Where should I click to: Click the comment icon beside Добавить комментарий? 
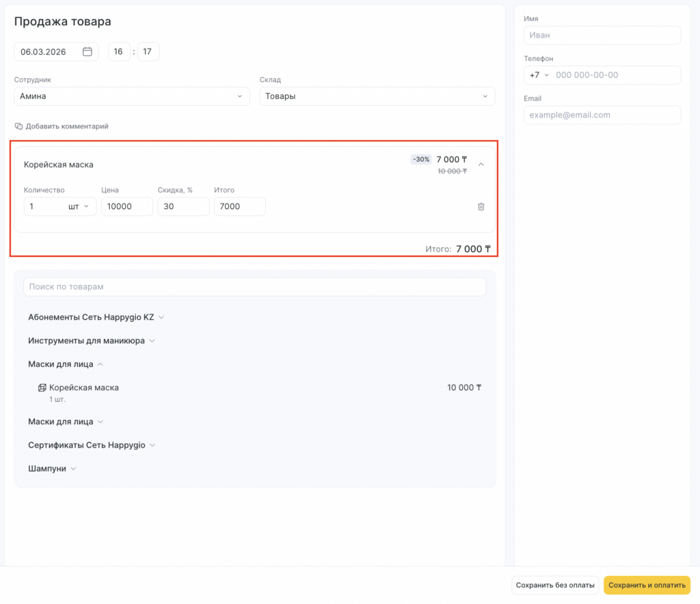click(19, 126)
